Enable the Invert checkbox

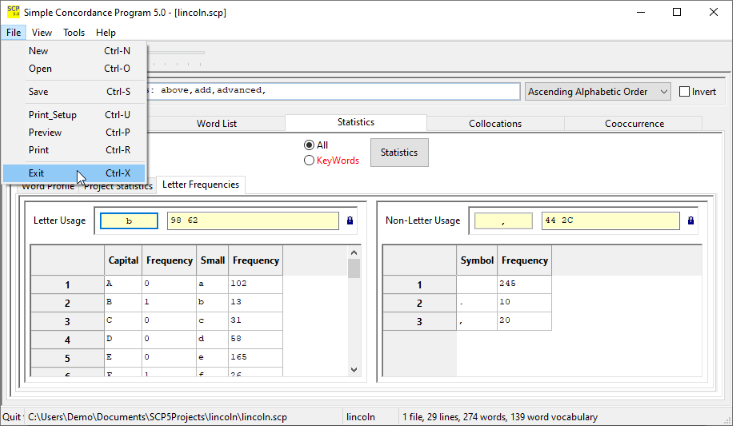pyautogui.click(x=684, y=92)
